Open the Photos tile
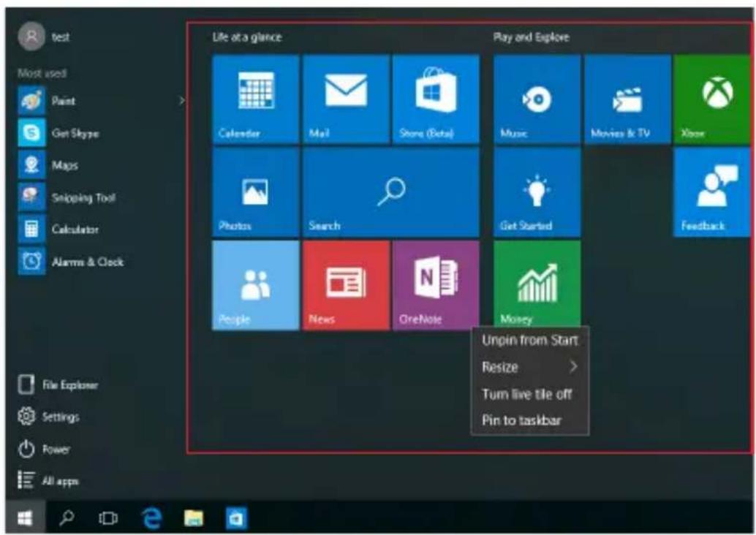This screenshot has width=756, height=535. coord(256,191)
